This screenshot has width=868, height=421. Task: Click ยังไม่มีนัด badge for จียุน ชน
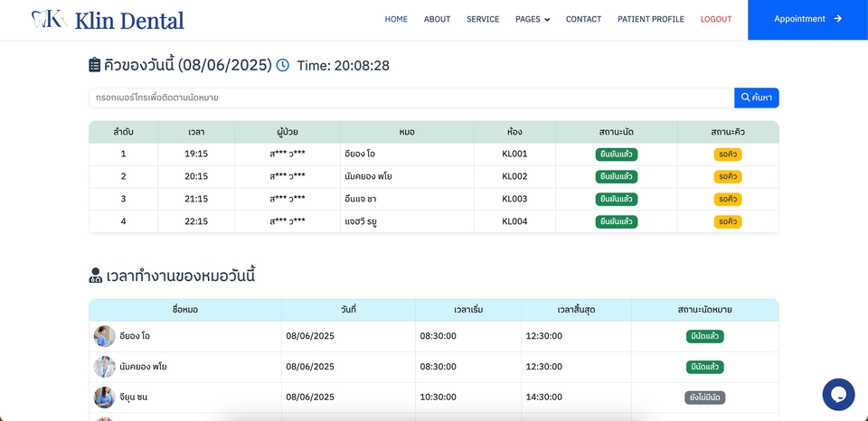704,398
